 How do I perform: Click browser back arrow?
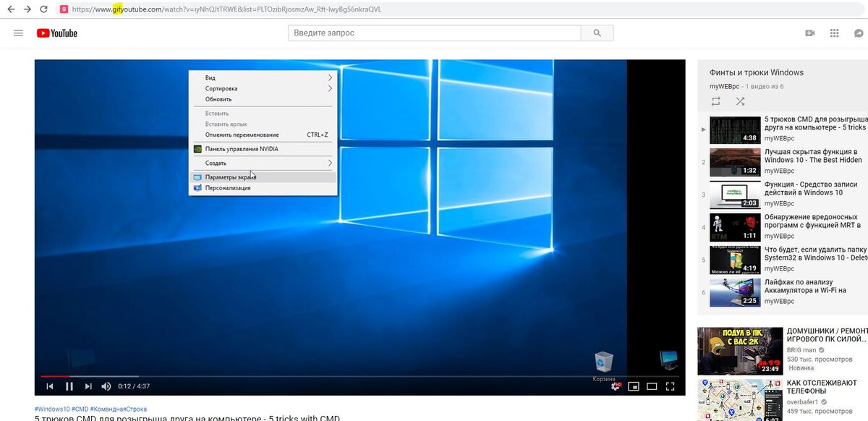pyautogui.click(x=9, y=9)
